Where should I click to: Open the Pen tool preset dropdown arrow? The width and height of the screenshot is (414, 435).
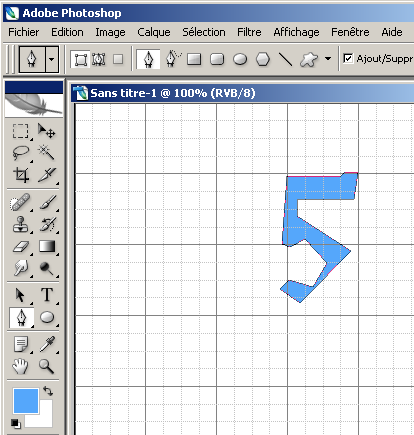point(52,60)
